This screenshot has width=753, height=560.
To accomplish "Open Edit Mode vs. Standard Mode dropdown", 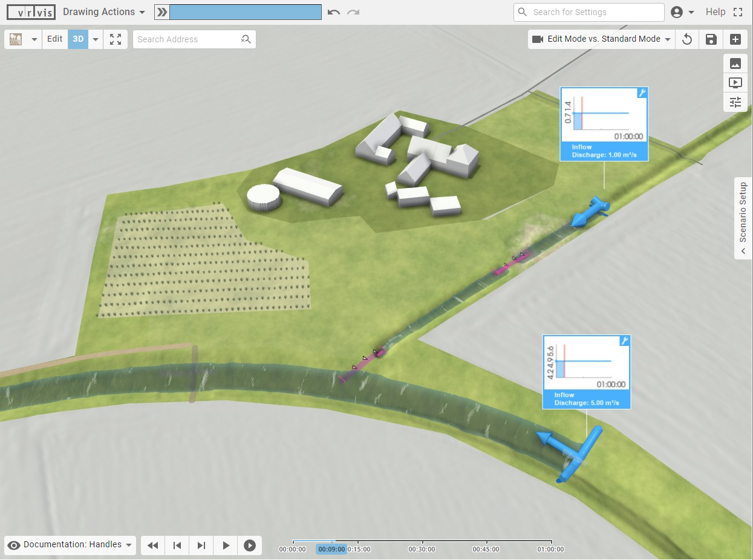I will coord(602,39).
